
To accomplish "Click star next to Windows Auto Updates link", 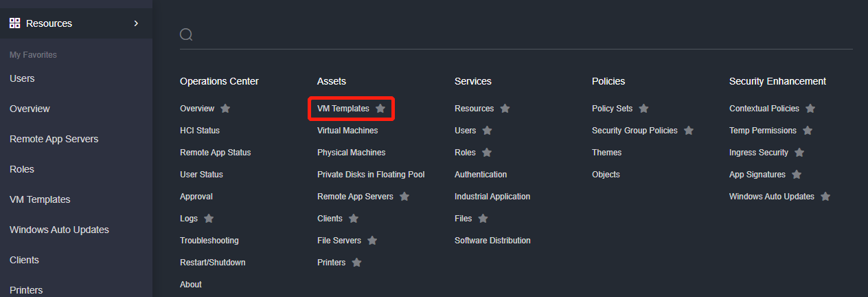I will click(825, 197).
